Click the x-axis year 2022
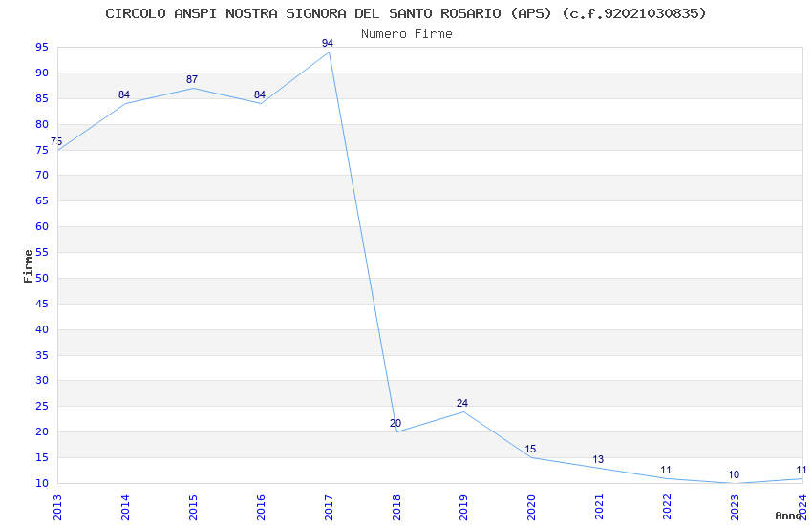The height and width of the screenshot is (525, 812). point(668,507)
